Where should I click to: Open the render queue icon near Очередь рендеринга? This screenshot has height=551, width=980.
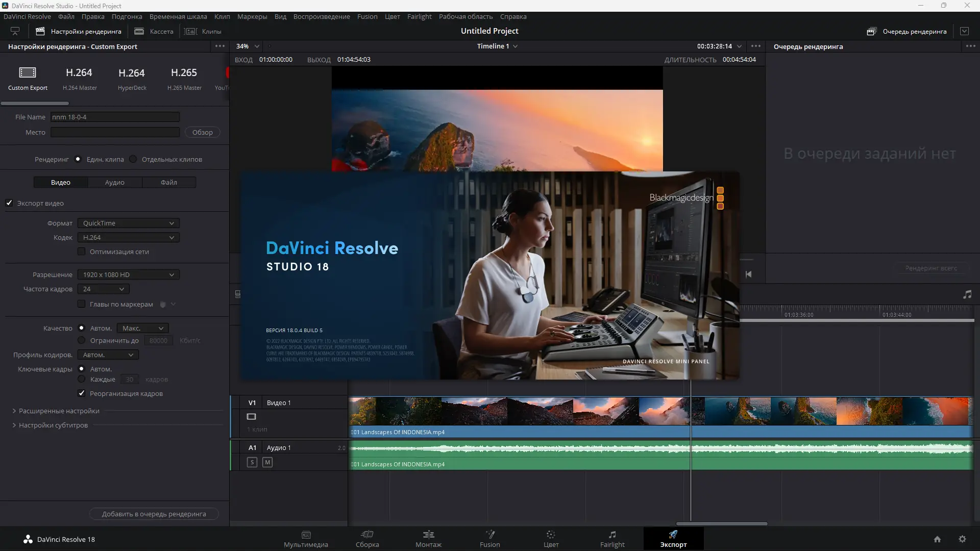tap(871, 31)
